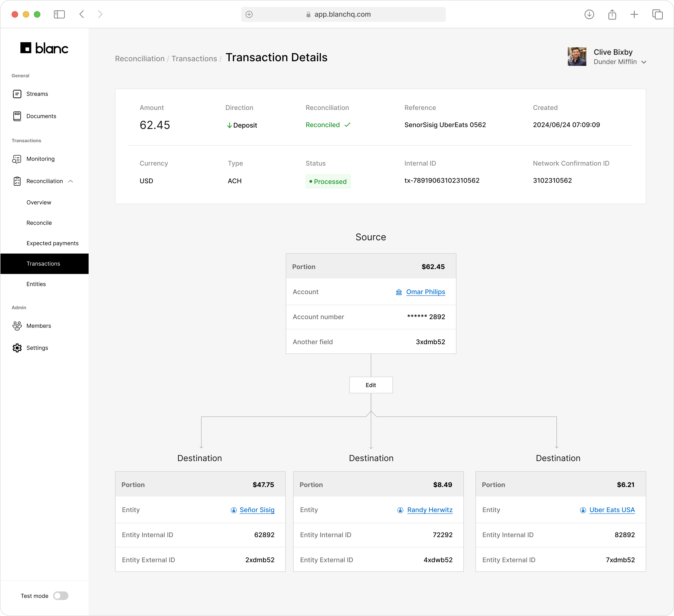Viewport: 674px width, 616px height.
Task: Go back with the browser back arrow
Action: tap(82, 14)
